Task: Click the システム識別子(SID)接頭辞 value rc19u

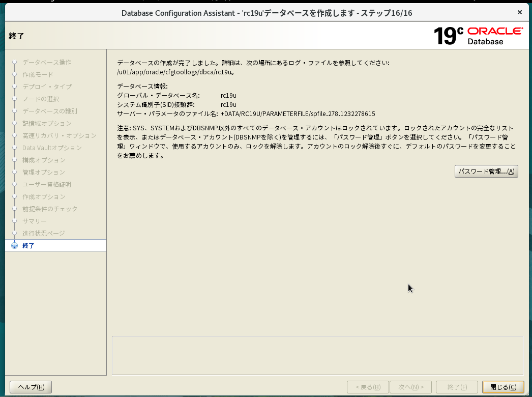Action: pyautogui.click(x=228, y=105)
